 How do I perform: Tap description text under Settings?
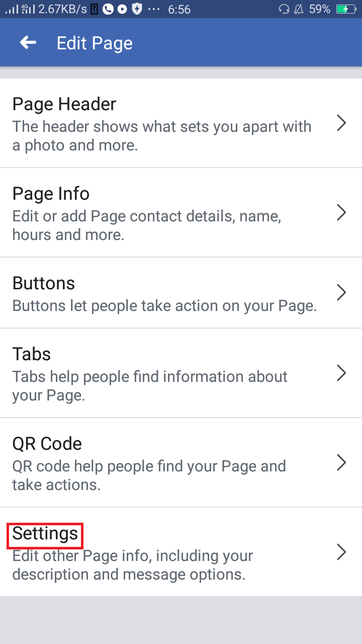(133, 565)
